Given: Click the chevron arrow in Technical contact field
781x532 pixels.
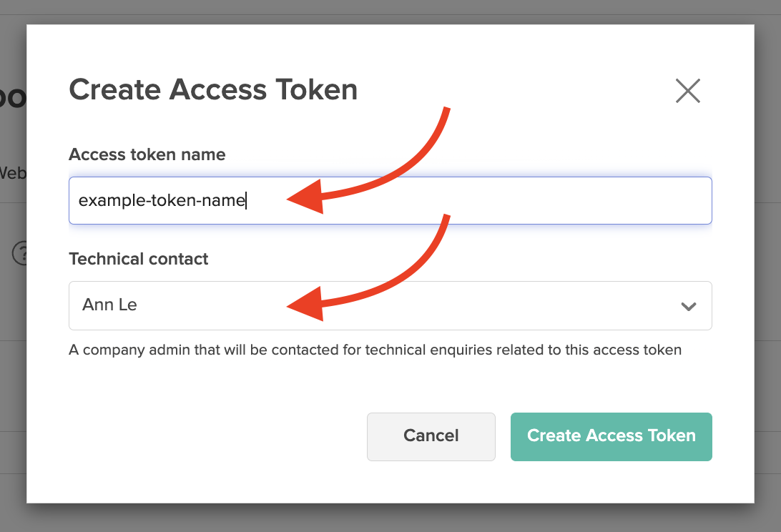Looking at the screenshot, I should 688,306.
